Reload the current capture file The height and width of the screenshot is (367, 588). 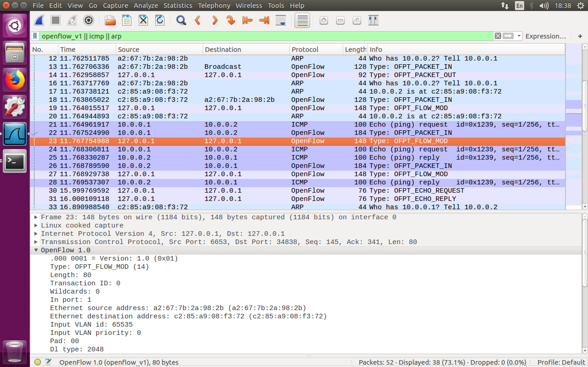pos(160,20)
